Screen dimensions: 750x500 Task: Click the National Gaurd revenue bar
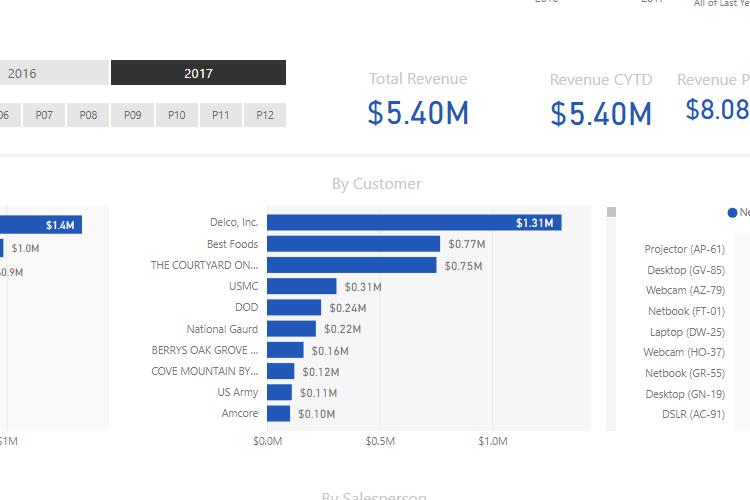291,329
